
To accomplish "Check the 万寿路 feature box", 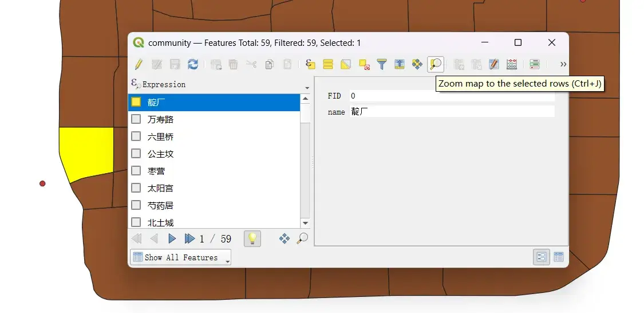I will (x=136, y=119).
